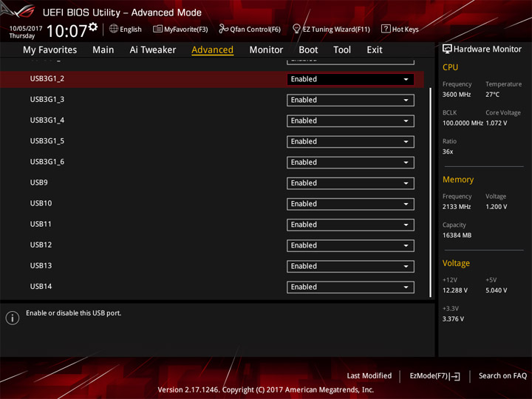Select the Exit tab
The image size is (532, 399).
[375, 50]
